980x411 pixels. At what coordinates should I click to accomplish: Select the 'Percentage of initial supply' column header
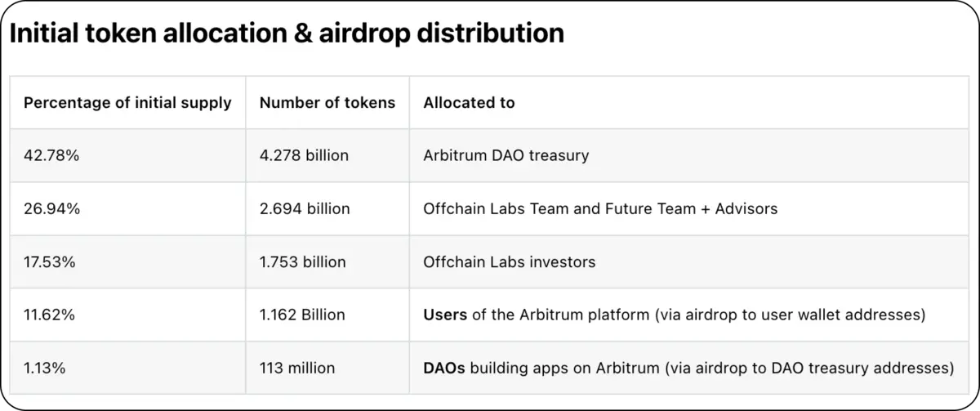[127, 103]
